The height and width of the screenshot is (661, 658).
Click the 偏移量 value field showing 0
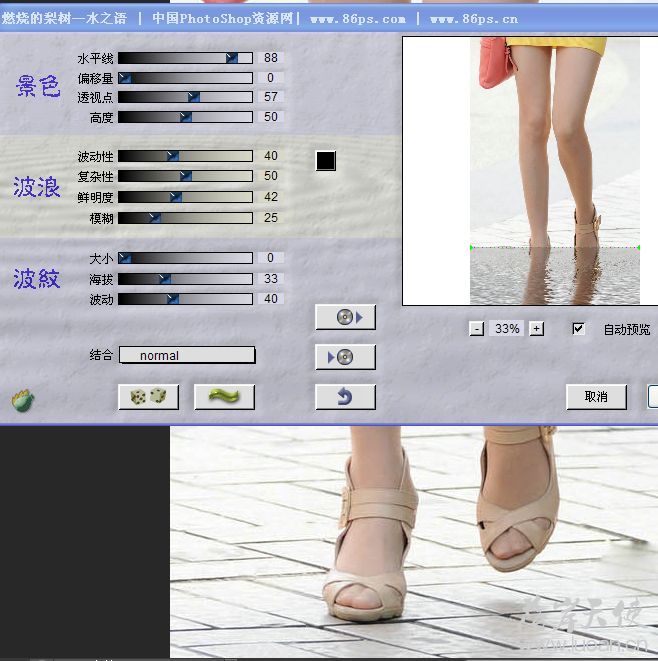[x=271, y=78]
